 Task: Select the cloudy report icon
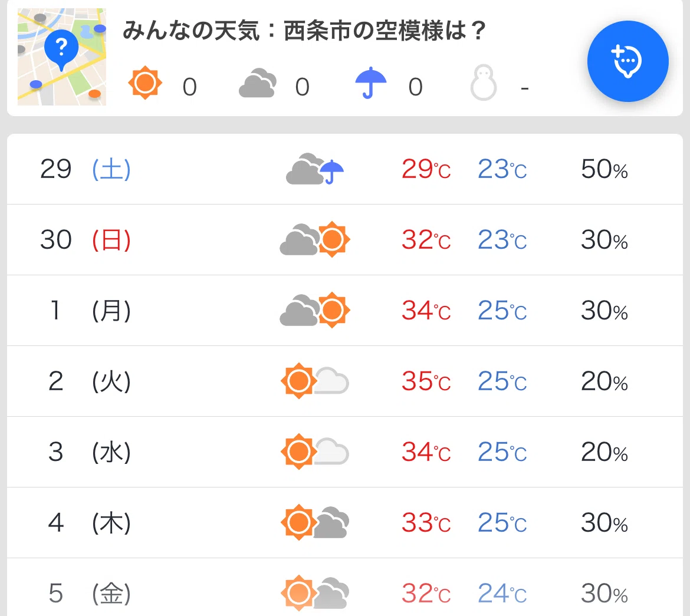click(x=258, y=83)
